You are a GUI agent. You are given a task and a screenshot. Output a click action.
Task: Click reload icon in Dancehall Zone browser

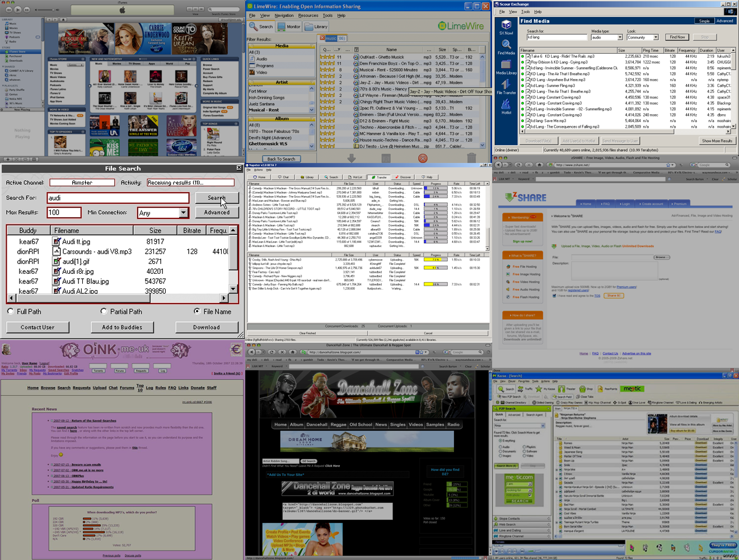(x=272, y=352)
